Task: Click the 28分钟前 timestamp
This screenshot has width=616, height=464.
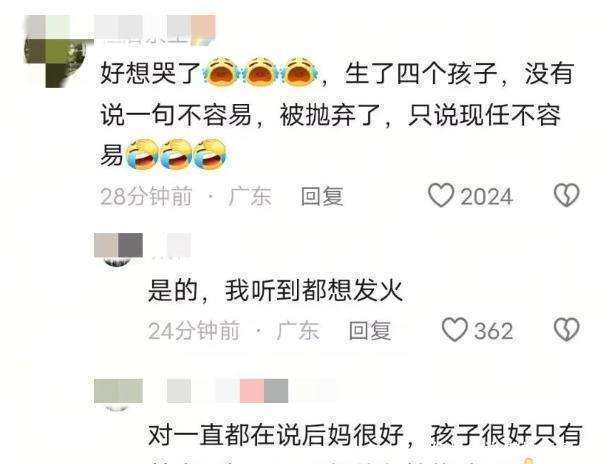Action: 146,196
